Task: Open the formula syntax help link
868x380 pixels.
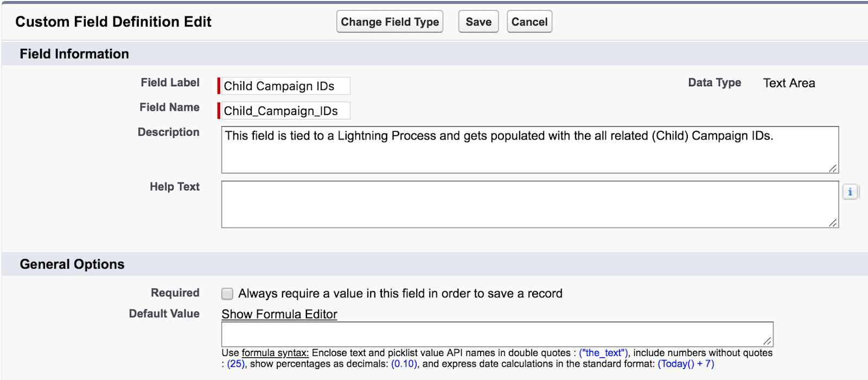Action: 275,353
